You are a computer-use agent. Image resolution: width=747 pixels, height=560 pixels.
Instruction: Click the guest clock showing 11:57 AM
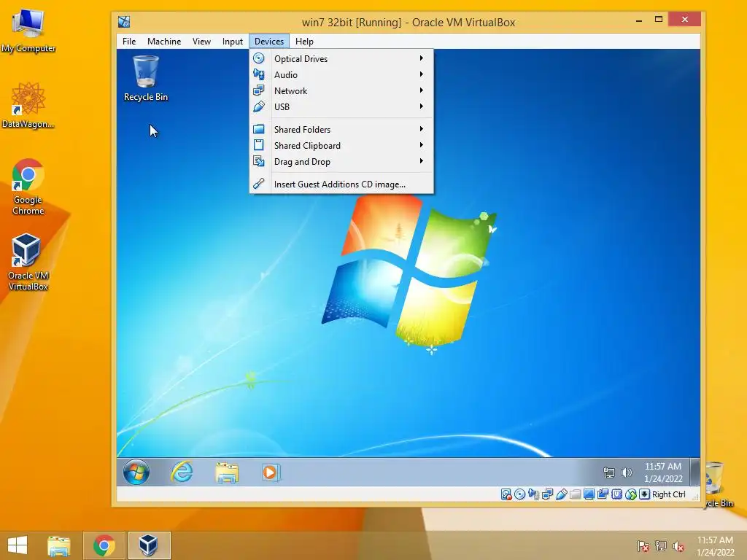(x=663, y=472)
